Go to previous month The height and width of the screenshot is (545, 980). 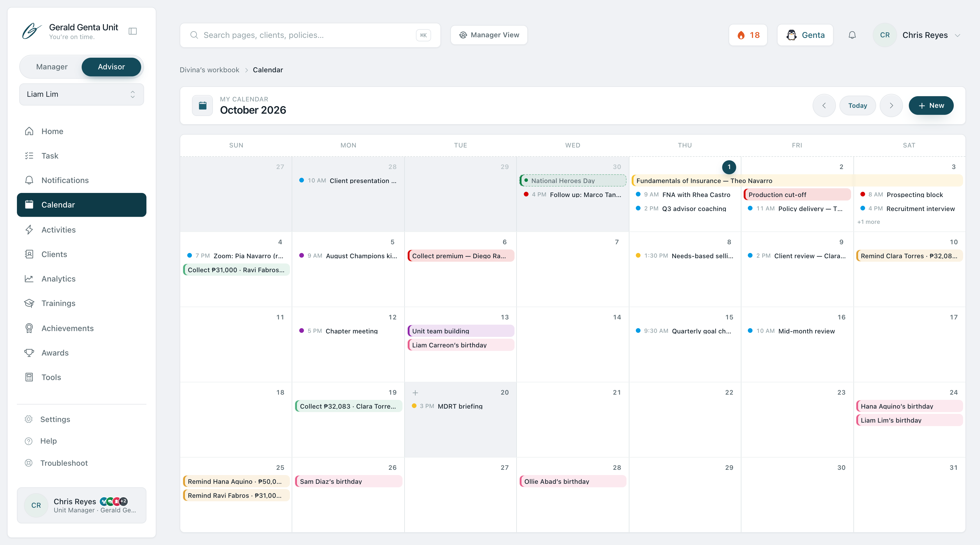[x=824, y=105]
